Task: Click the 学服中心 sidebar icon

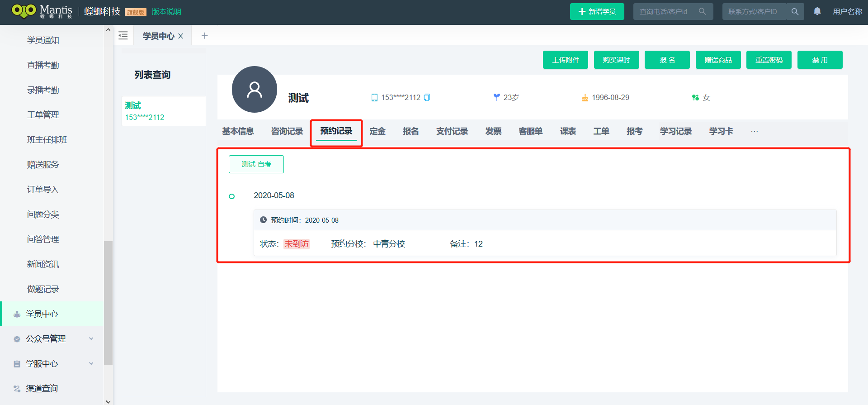Action: point(17,364)
